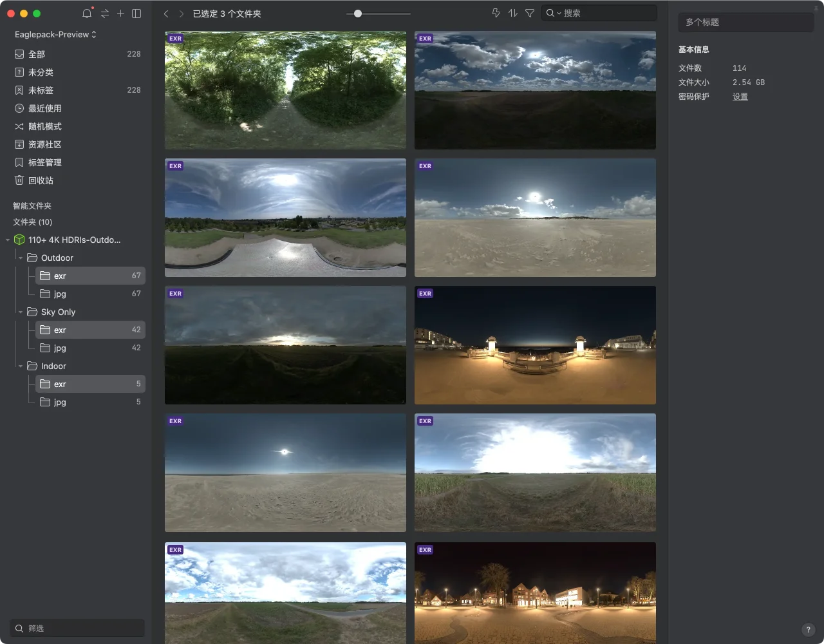
Task: Open the cornfield bright cloud thumbnail
Action: pyautogui.click(x=535, y=473)
